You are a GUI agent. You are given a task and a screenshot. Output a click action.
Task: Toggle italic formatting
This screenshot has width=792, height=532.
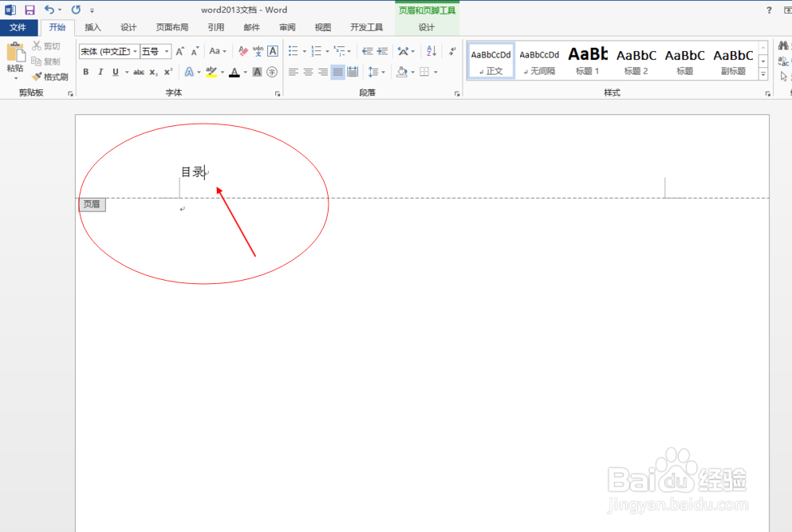pyautogui.click(x=100, y=73)
